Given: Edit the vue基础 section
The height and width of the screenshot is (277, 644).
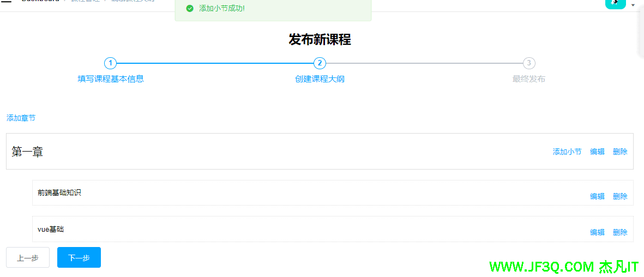Looking at the screenshot, I should click(597, 232).
